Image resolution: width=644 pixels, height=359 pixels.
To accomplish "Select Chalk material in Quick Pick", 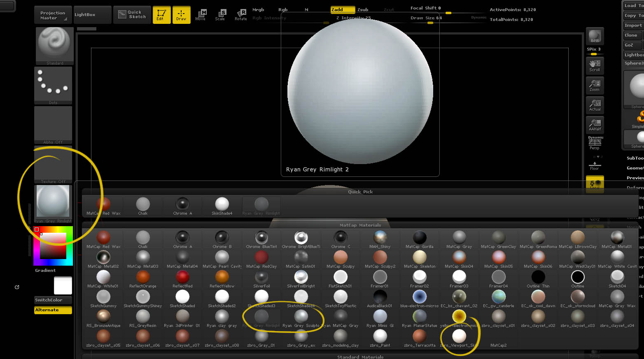I will 143,206.
